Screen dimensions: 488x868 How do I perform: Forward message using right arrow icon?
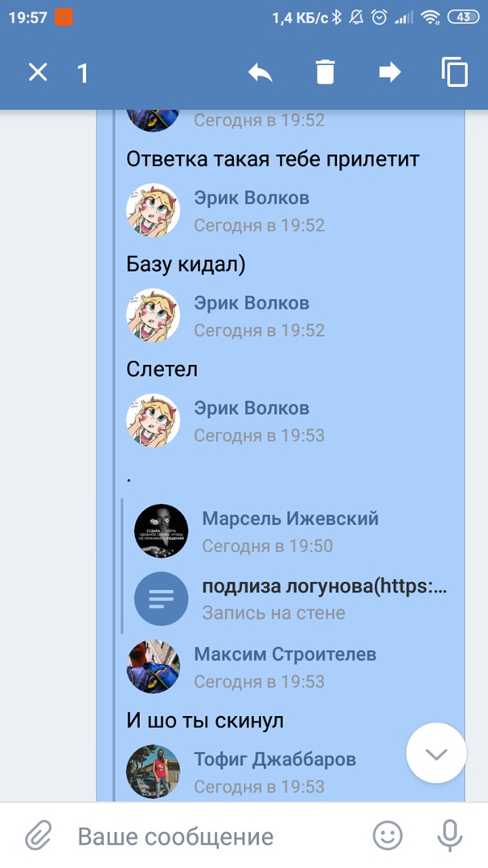click(390, 72)
